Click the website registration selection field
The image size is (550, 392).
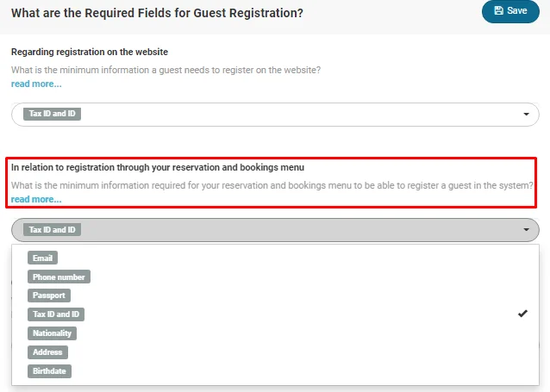click(x=274, y=115)
